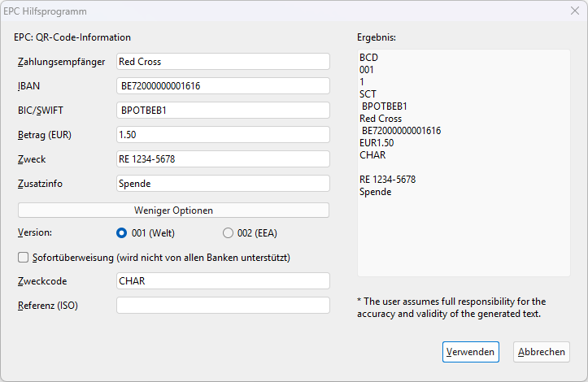Click the 'BE72000000001616' line in Ergebnis
588x382 pixels.
point(401,131)
